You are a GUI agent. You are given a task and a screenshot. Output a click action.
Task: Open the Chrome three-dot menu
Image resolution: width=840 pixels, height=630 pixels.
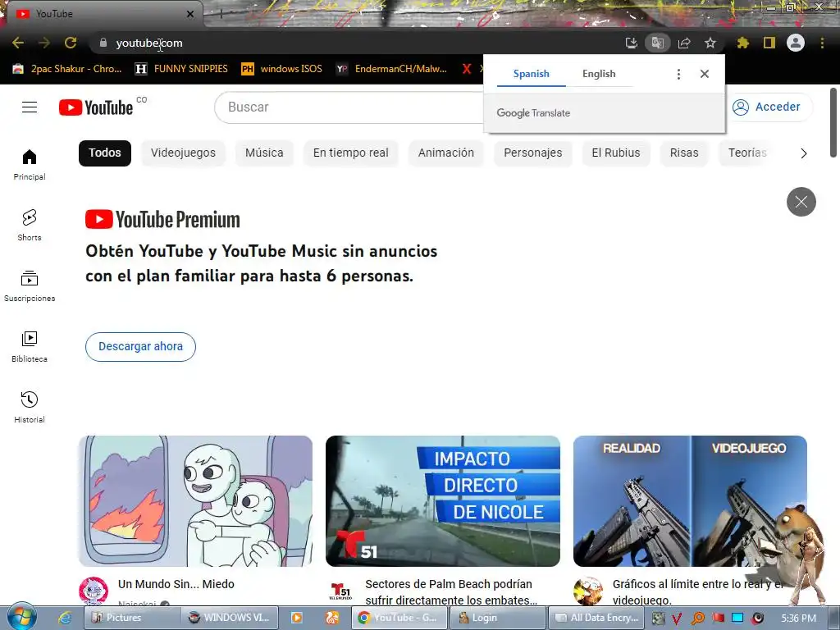click(x=822, y=43)
